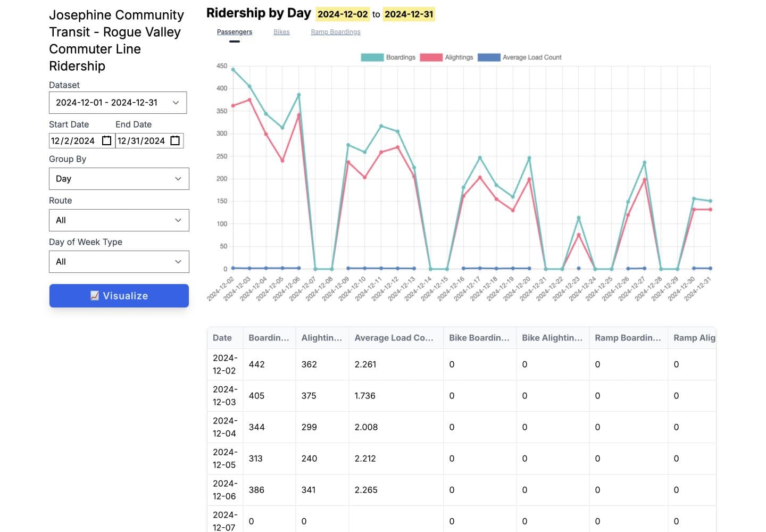766x532 pixels.
Task: Switch to the Ramp Boardings tab
Action: (x=336, y=32)
